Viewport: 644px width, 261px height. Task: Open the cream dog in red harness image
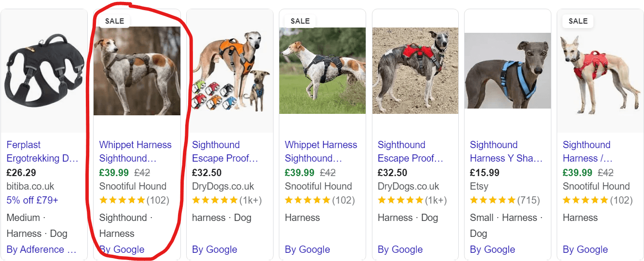pos(600,71)
